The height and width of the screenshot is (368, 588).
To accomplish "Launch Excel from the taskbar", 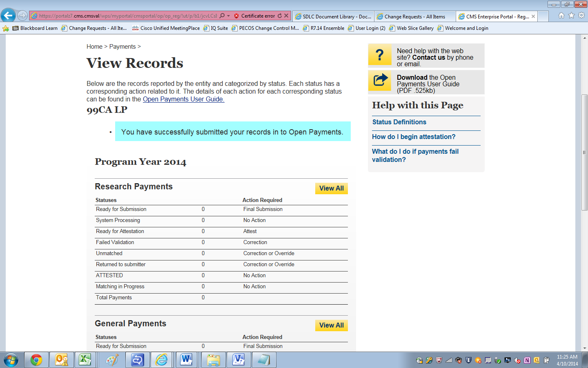I will click(85, 360).
